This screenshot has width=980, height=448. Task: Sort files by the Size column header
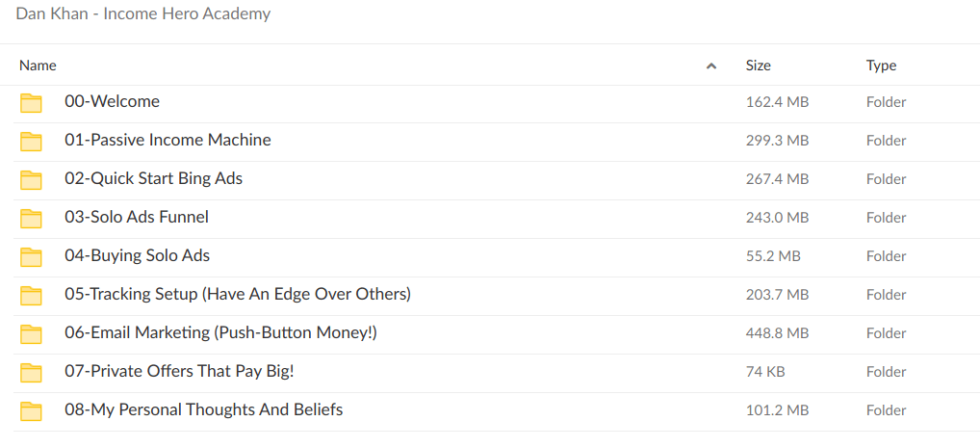click(x=759, y=66)
